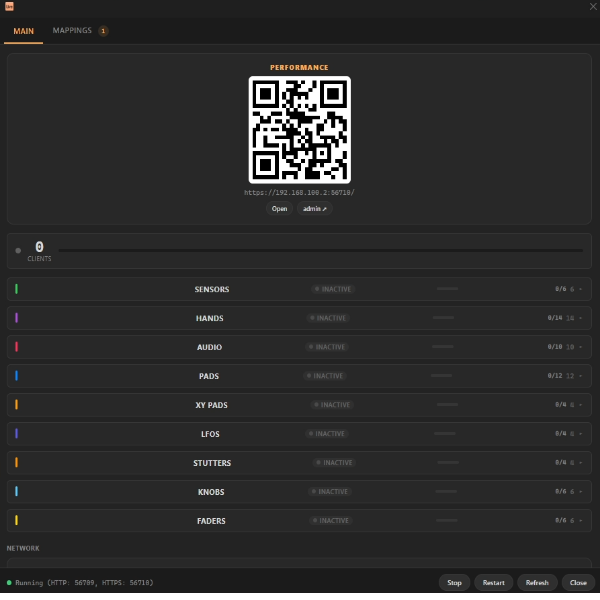Click the AUDIO label

coord(209,347)
